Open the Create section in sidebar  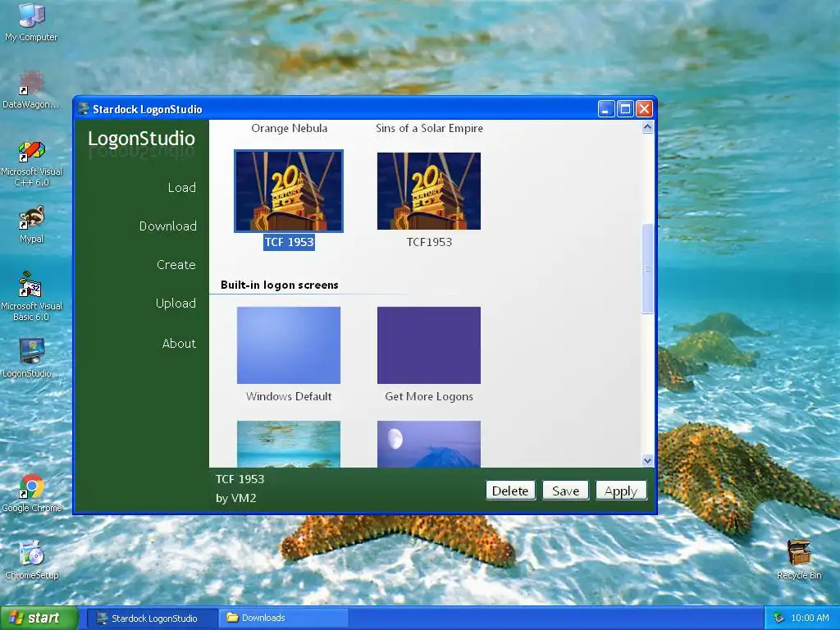click(176, 265)
